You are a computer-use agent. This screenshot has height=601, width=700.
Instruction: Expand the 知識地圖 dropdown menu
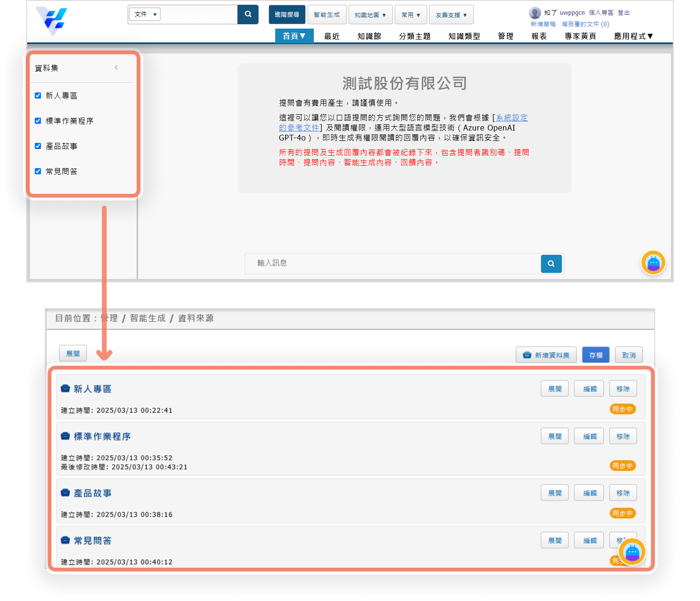(x=370, y=15)
